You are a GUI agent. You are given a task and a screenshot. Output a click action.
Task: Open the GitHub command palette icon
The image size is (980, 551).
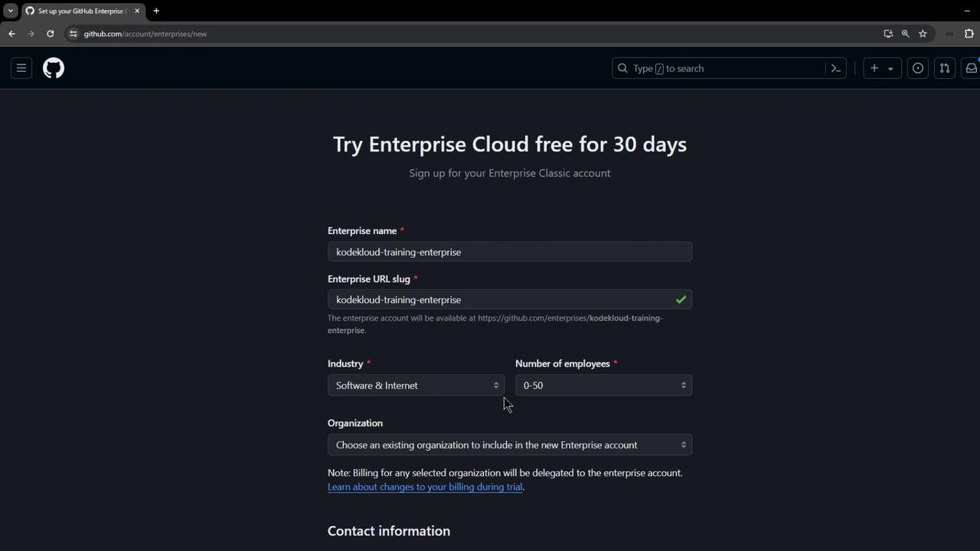836,68
